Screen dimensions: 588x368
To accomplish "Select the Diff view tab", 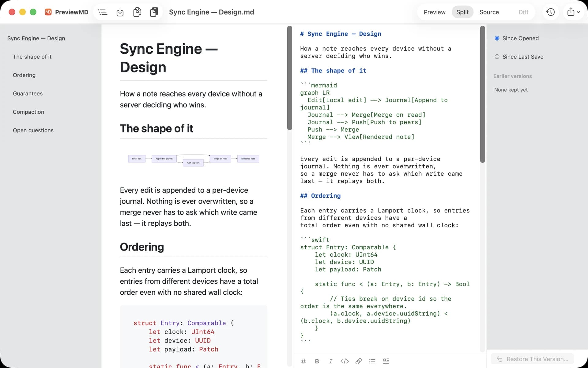I will click(x=523, y=12).
